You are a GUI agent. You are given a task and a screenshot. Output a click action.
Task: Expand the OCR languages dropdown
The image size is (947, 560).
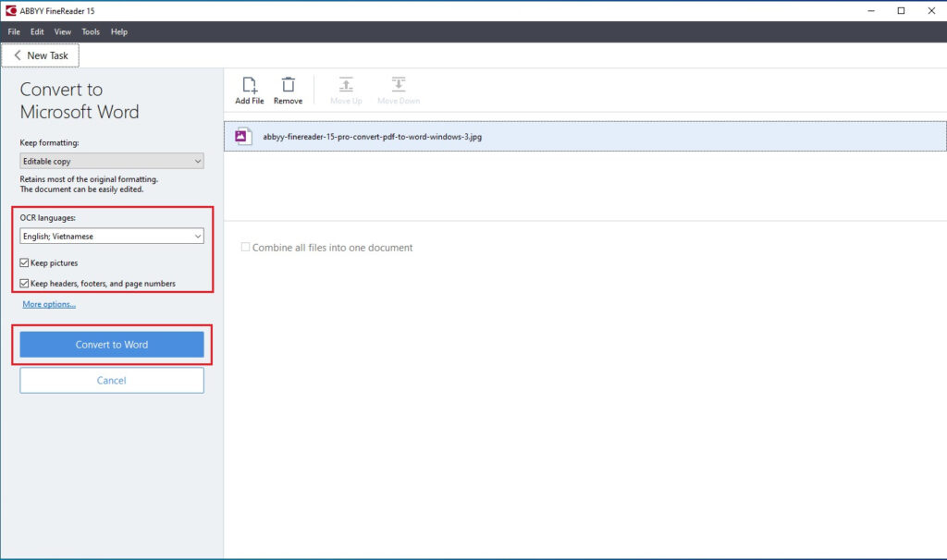point(112,237)
